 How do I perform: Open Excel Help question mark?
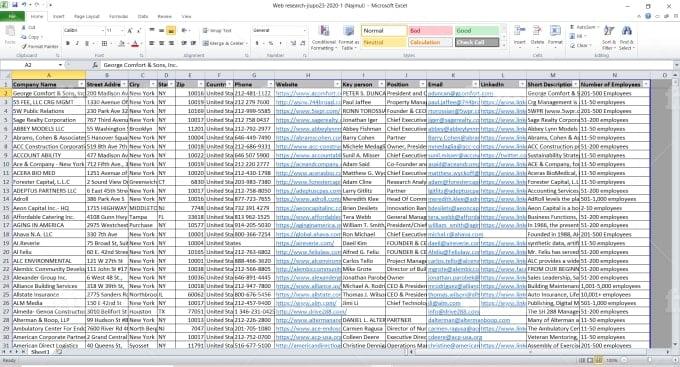coord(648,16)
